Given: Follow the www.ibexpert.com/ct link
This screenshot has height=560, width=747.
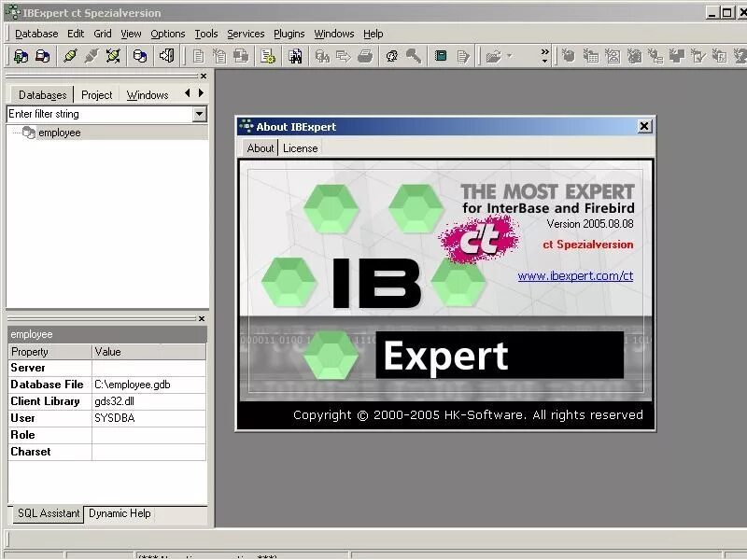Looking at the screenshot, I should [x=575, y=275].
